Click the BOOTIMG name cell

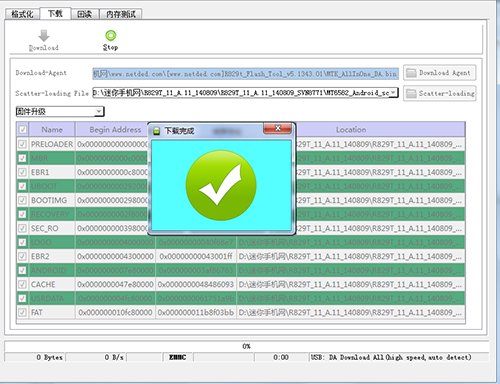[52, 200]
